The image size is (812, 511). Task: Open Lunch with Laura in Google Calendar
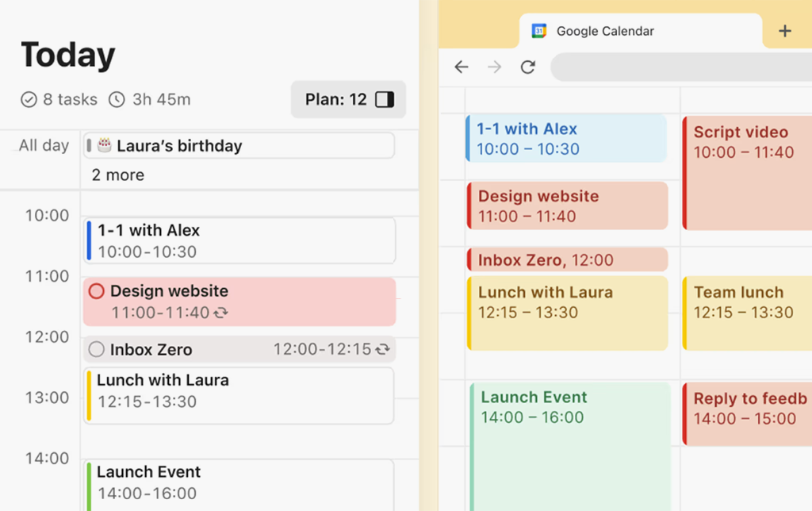tap(567, 313)
